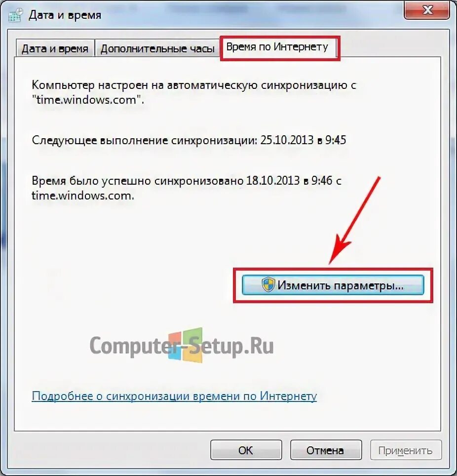Switch to the Дата и время tab
The width and height of the screenshot is (457, 476).
tap(55, 48)
